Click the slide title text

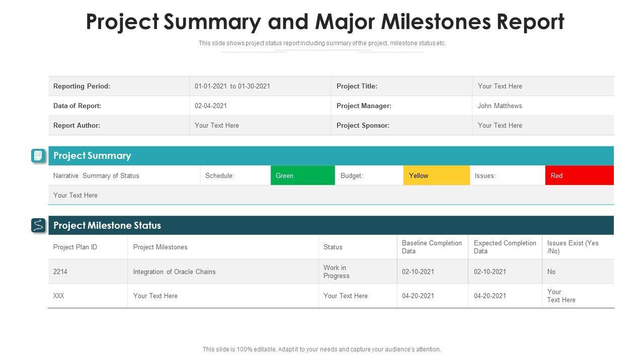[x=325, y=22]
